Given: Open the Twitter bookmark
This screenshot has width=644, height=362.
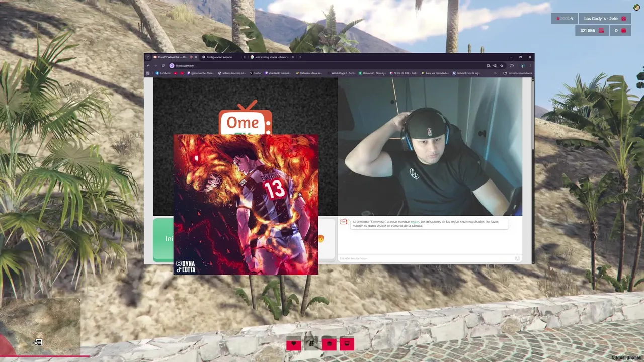Looking at the screenshot, I should coord(256,73).
